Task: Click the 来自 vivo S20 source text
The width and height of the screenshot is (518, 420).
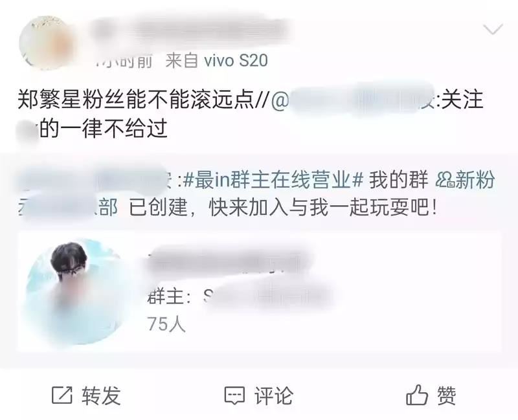Action: pos(217,60)
